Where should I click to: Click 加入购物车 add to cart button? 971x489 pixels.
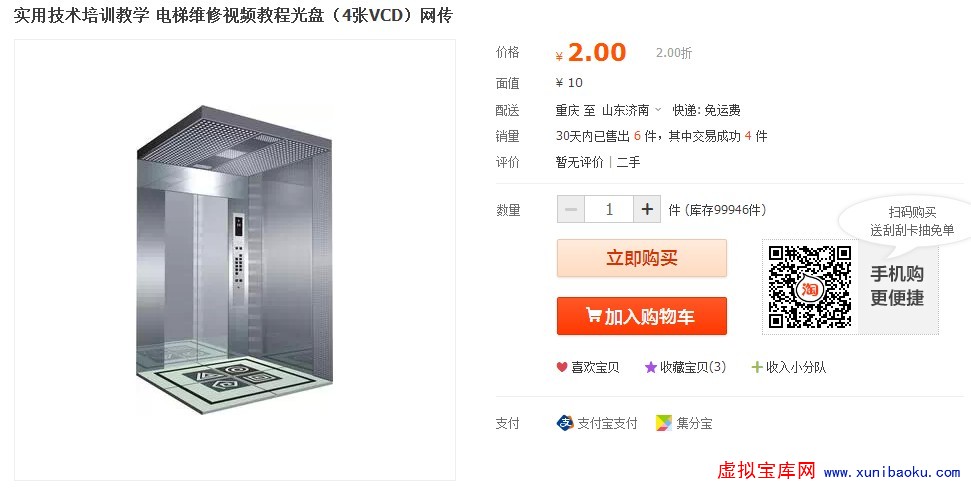tap(642, 316)
